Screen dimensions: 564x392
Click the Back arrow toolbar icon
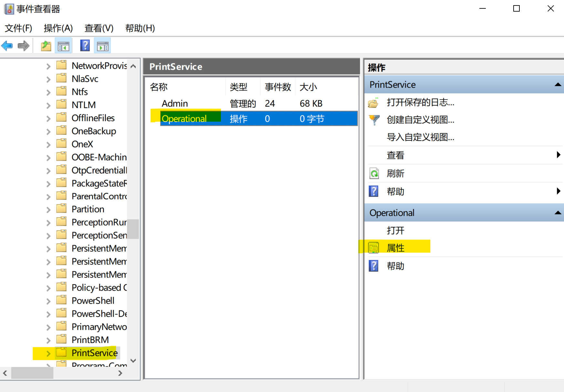click(7, 46)
